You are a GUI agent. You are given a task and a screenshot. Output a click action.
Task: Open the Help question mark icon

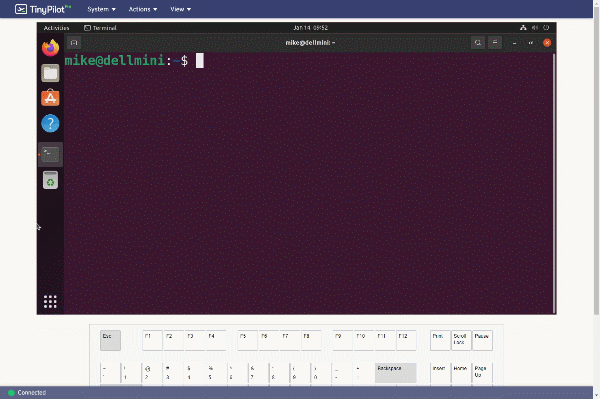click(51, 124)
